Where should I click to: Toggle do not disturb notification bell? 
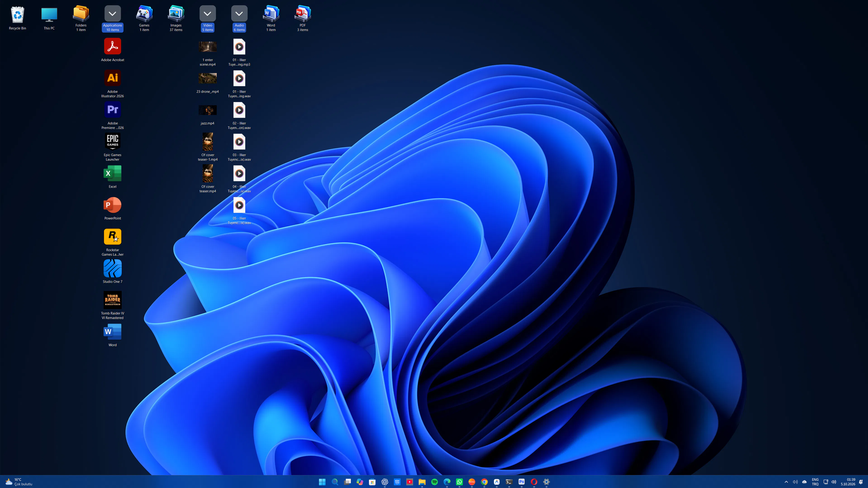861,482
